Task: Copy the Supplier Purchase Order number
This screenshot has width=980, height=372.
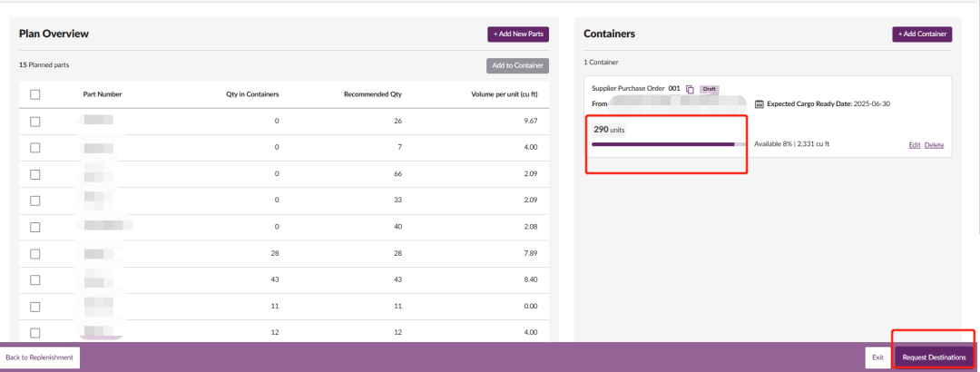Action: click(690, 89)
